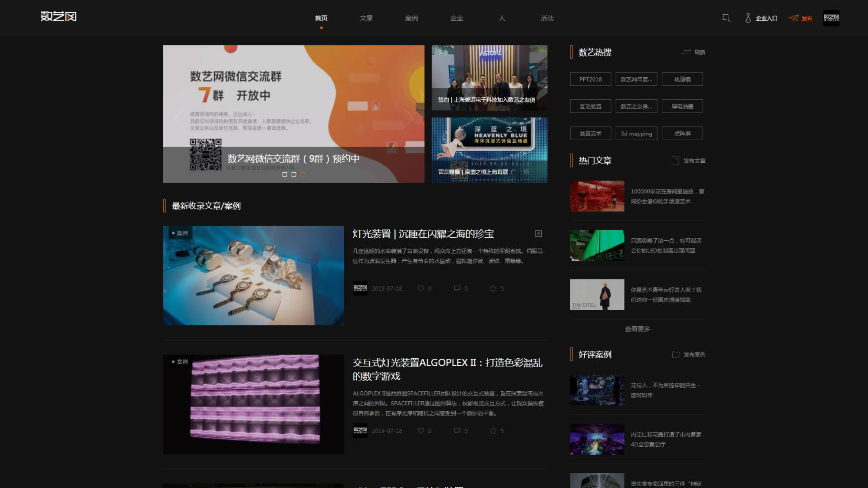
Task: Open the 文章 nav tab
Action: click(366, 18)
